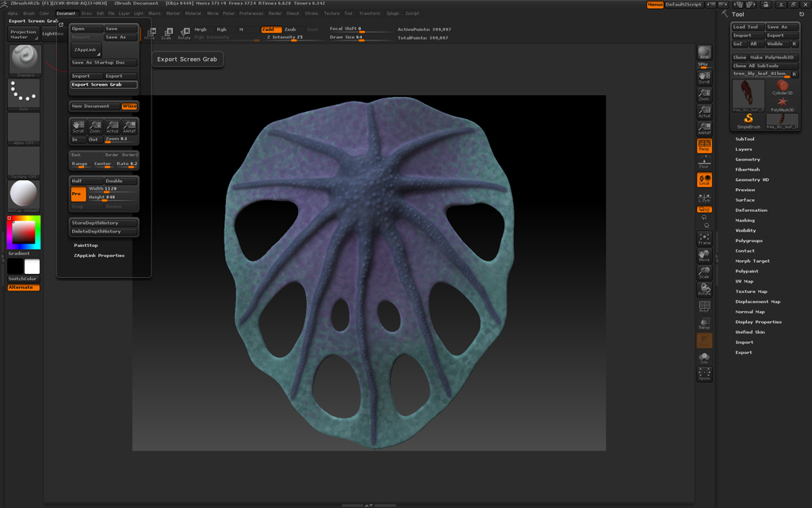Click the Floor grid icon
The image size is (812, 508).
[x=704, y=163]
